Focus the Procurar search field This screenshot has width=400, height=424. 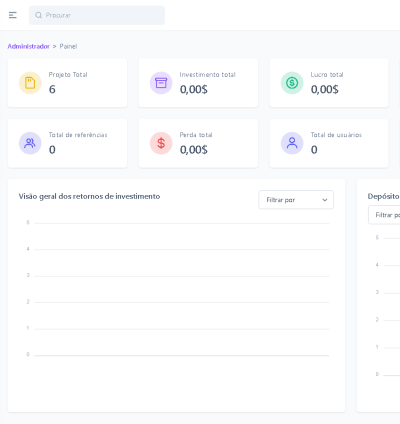(97, 15)
